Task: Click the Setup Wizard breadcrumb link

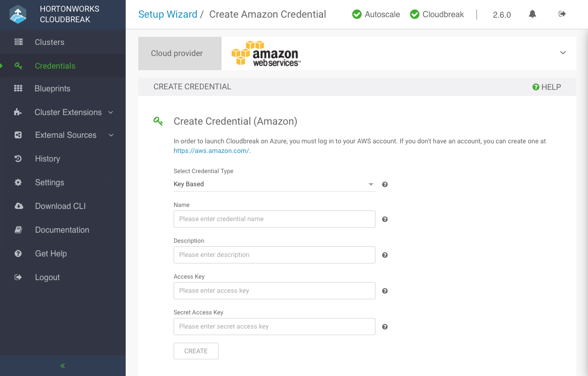Action: [168, 14]
